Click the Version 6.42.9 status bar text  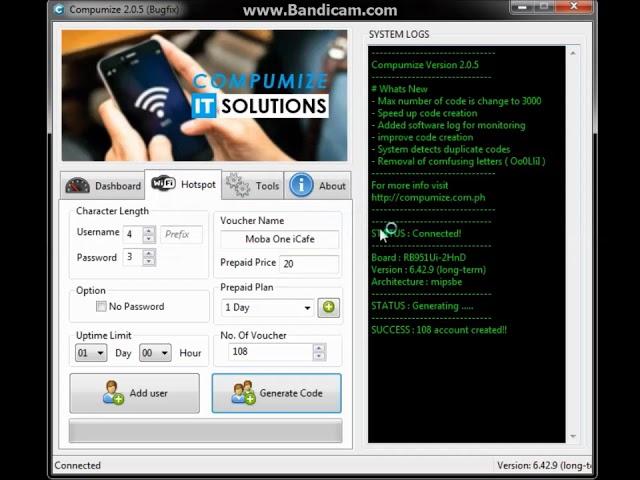[544, 465]
